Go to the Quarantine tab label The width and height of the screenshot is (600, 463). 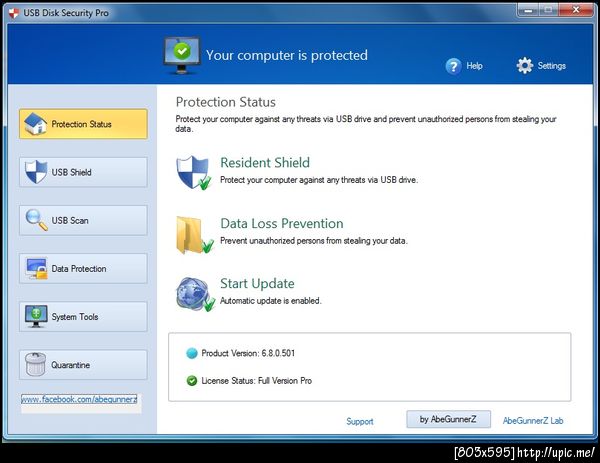[70, 365]
